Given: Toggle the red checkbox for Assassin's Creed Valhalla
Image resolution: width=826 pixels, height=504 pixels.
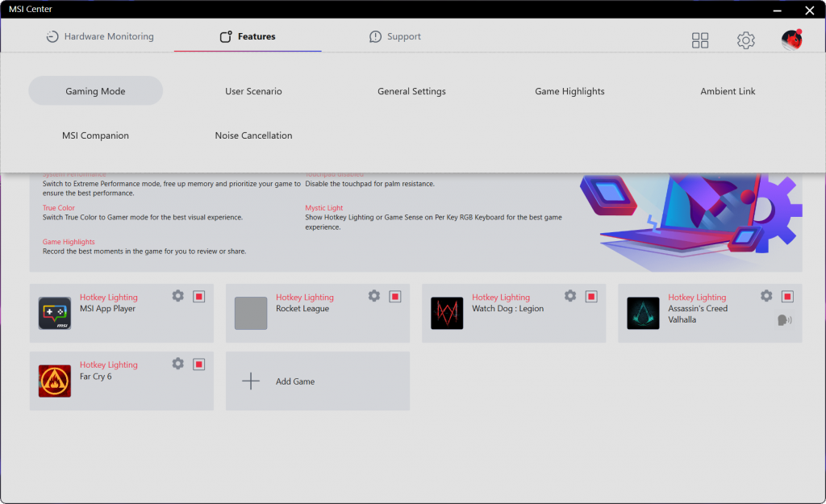Looking at the screenshot, I should click(787, 297).
